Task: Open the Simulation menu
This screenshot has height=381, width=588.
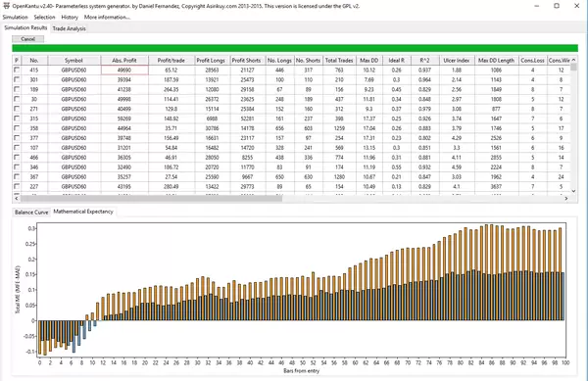Action: 15,18
